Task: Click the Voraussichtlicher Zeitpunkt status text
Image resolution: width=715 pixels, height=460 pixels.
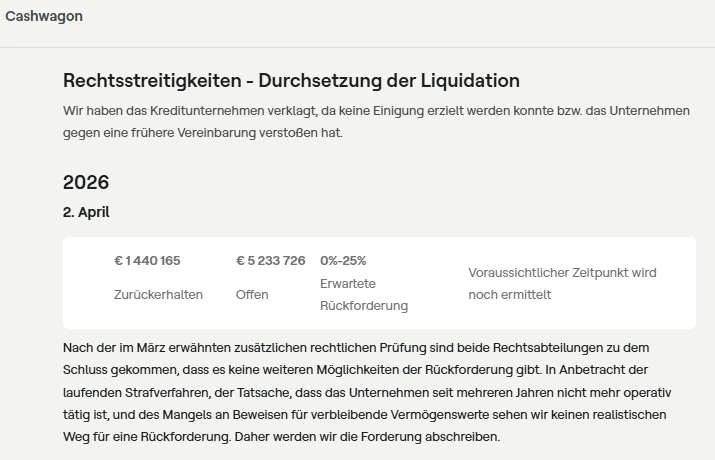Action: coord(562,272)
